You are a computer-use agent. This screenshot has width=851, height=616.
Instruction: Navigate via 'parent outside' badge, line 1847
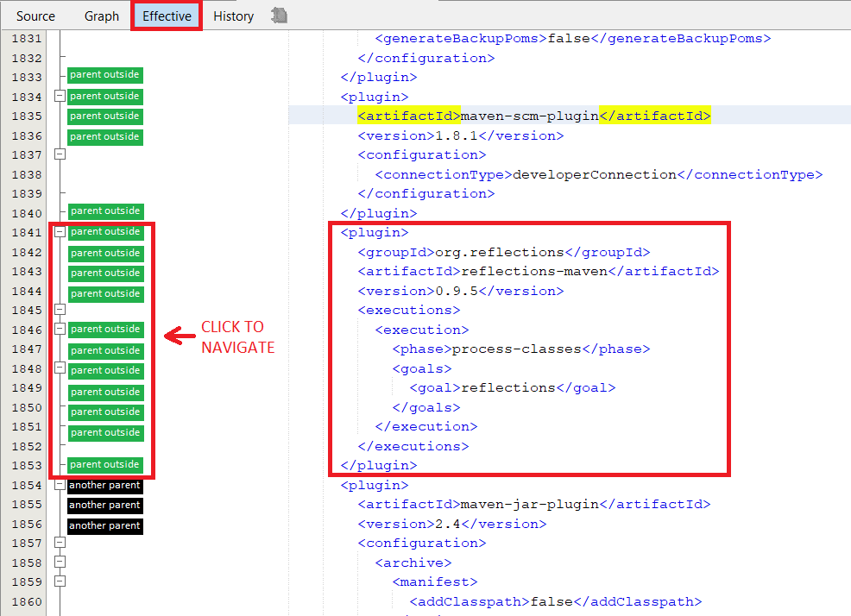pyautogui.click(x=105, y=351)
